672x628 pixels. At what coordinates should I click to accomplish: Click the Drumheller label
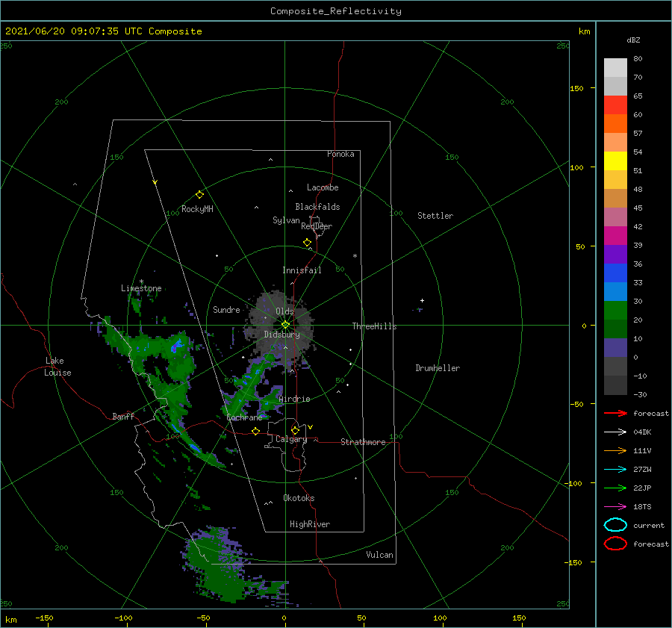(x=438, y=368)
